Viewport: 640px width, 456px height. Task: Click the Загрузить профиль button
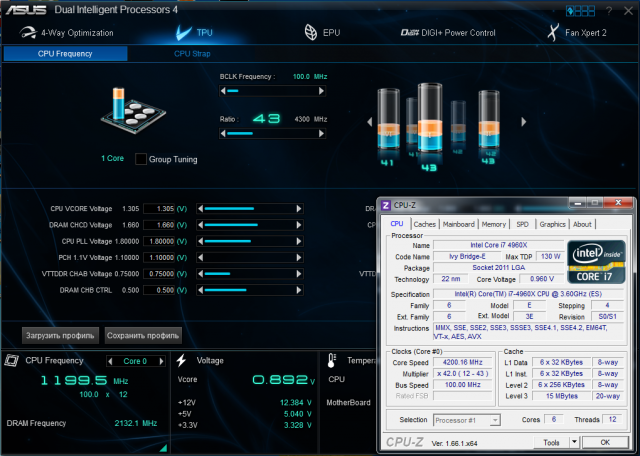tap(60, 336)
